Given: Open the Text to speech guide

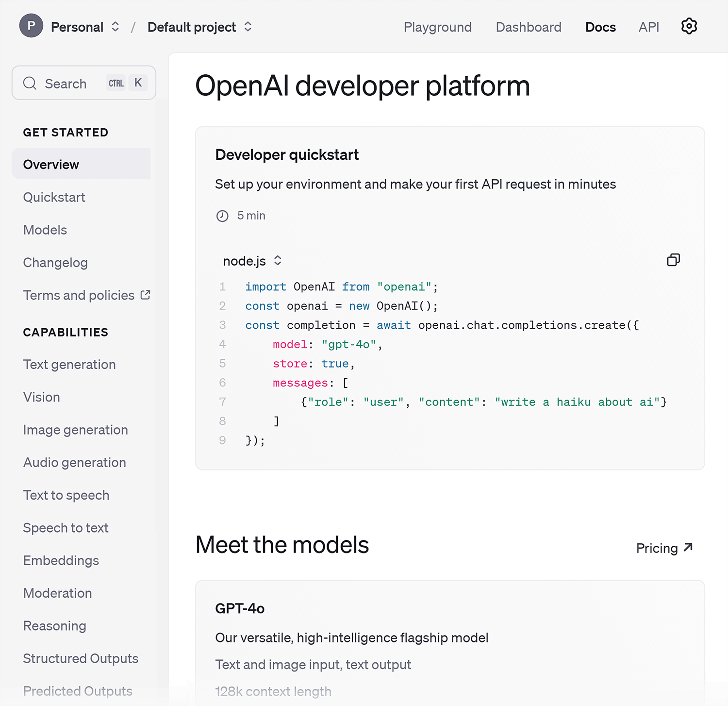Looking at the screenshot, I should click(66, 495).
